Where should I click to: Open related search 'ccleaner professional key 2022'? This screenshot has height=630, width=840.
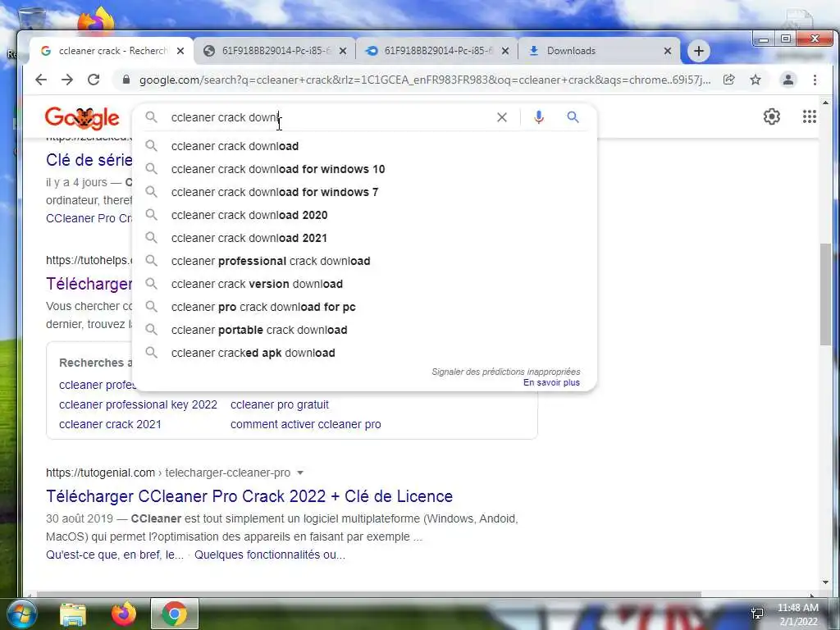(138, 404)
